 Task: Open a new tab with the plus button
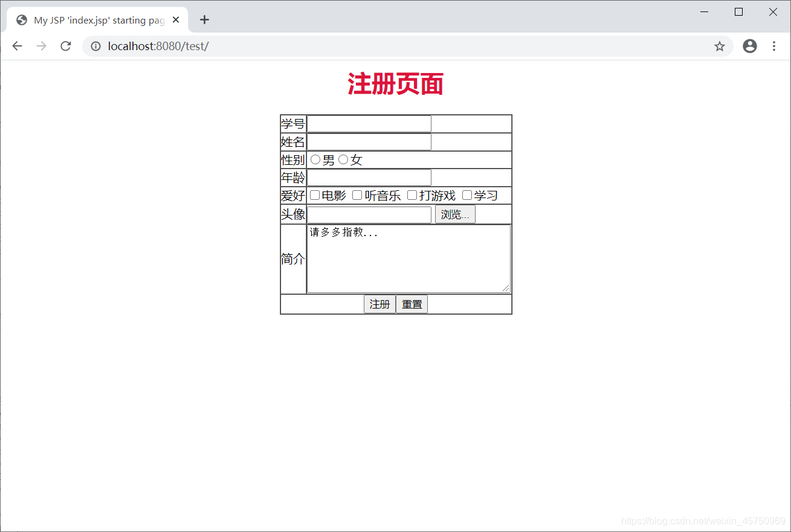[204, 19]
